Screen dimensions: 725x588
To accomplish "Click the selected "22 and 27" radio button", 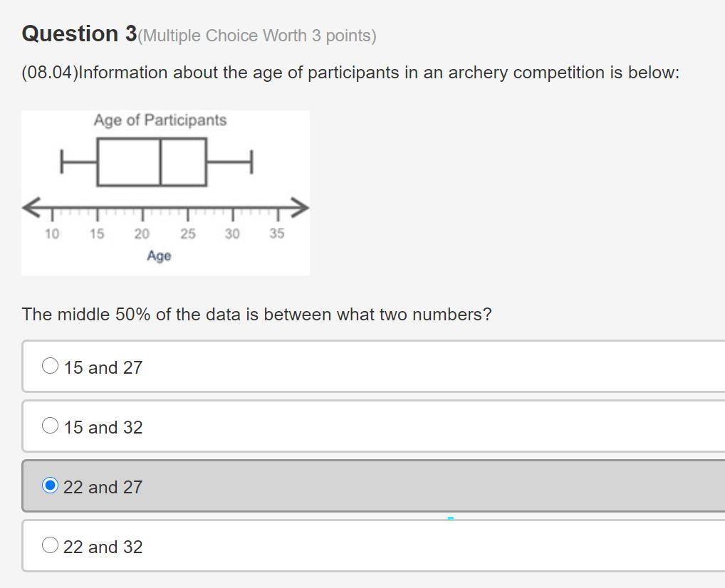I will coord(50,485).
